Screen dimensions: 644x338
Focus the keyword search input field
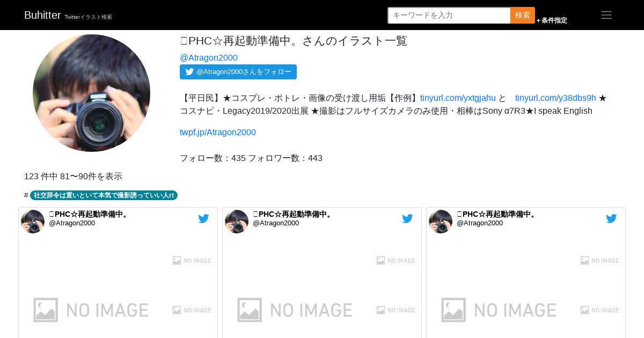coord(449,15)
